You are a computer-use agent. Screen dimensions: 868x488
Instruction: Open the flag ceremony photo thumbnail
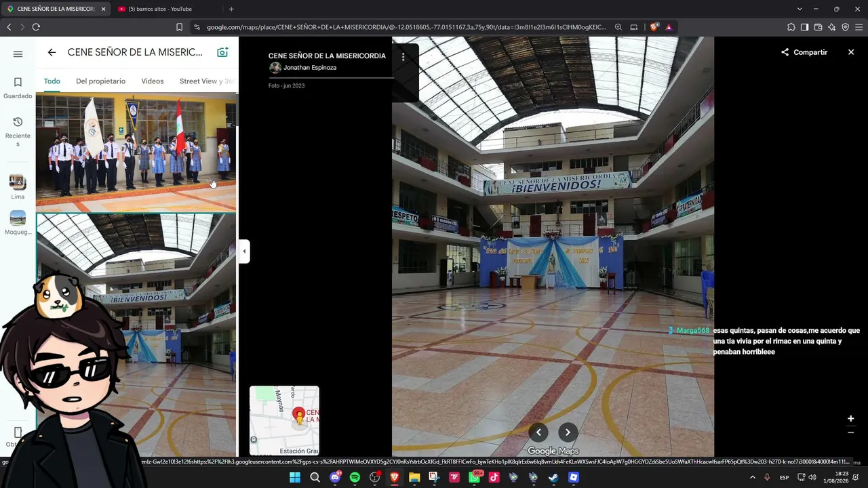click(136, 152)
